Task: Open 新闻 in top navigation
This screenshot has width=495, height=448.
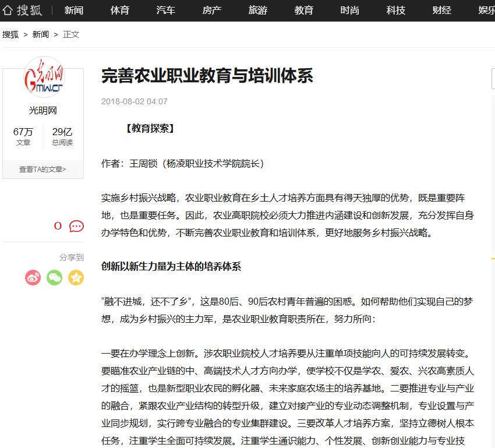Action: (x=74, y=10)
